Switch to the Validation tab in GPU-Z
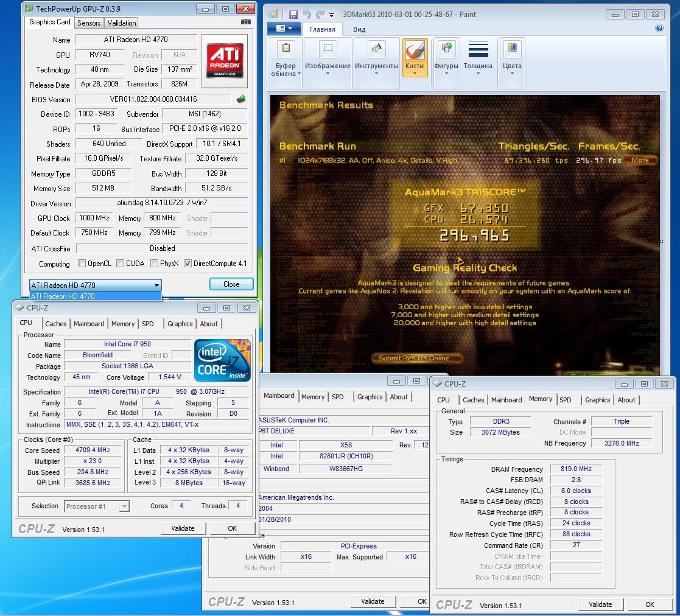The height and width of the screenshot is (616, 680). point(121,23)
